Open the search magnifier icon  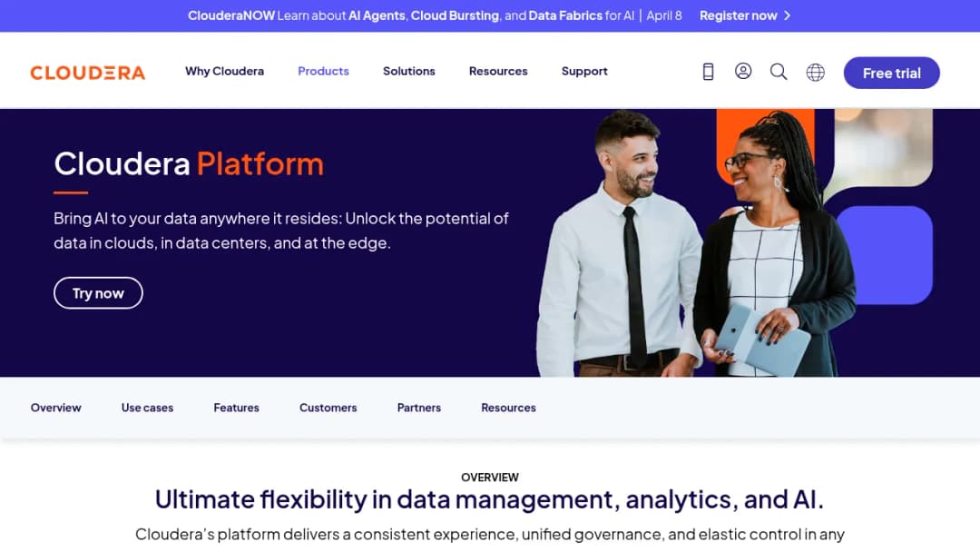pyautogui.click(x=779, y=72)
